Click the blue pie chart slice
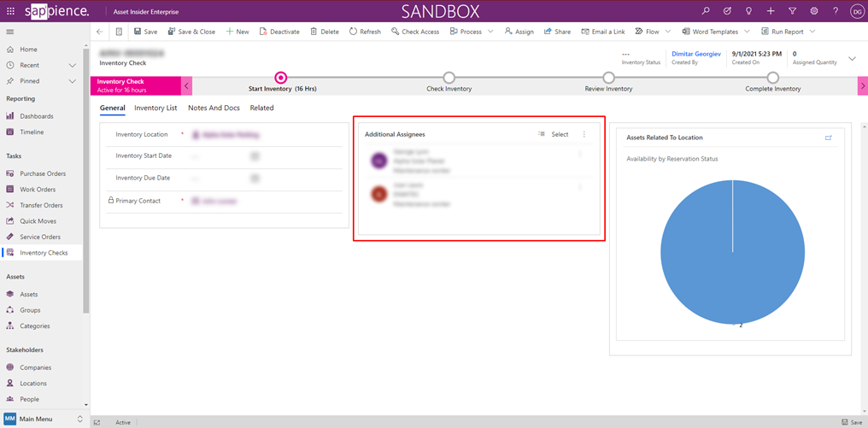The height and width of the screenshot is (428, 868). click(732, 252)
